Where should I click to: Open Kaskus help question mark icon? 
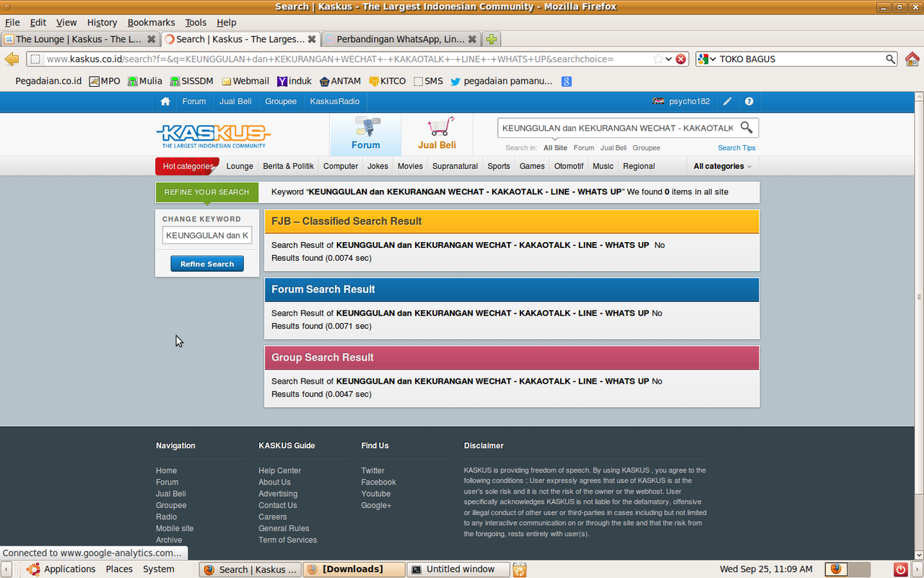(x=749, y=101)
